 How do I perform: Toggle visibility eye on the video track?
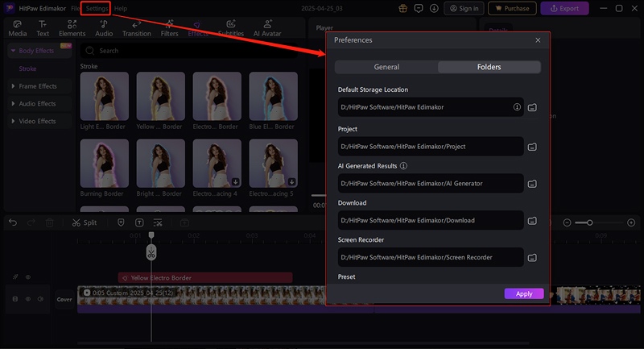tap(28, 299)
